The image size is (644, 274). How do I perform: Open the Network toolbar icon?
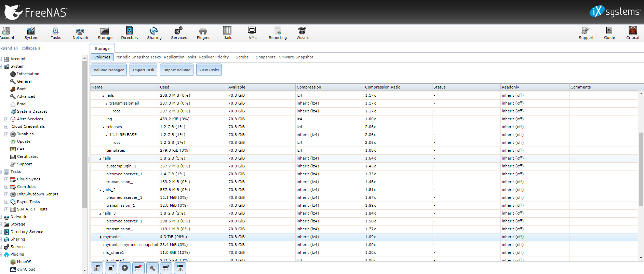(80, 33)
